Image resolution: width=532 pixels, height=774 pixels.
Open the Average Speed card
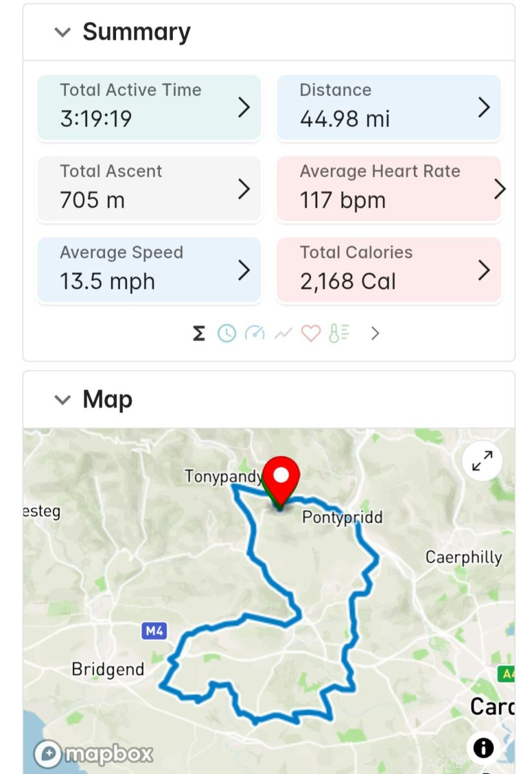[149, 270]
